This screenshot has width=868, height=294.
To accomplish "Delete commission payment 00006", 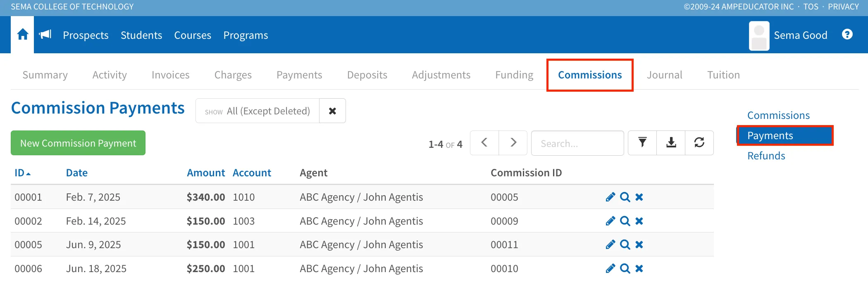I will click(639, 268).
